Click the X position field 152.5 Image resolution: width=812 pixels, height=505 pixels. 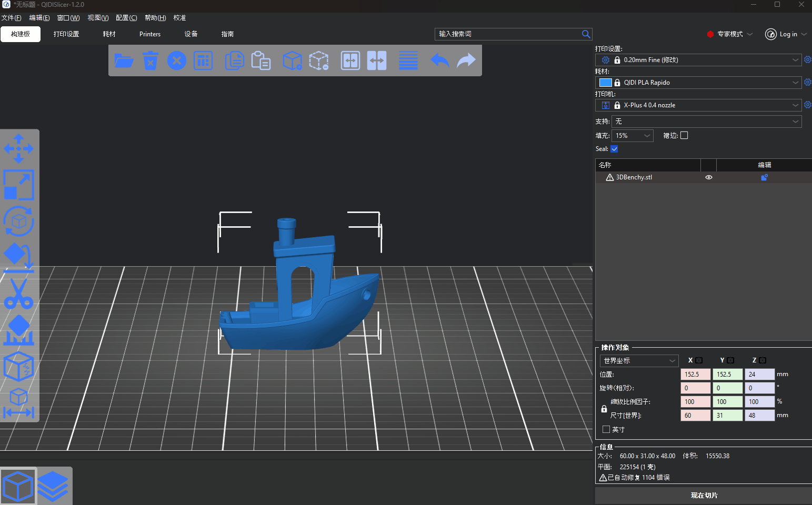(696, 374)
